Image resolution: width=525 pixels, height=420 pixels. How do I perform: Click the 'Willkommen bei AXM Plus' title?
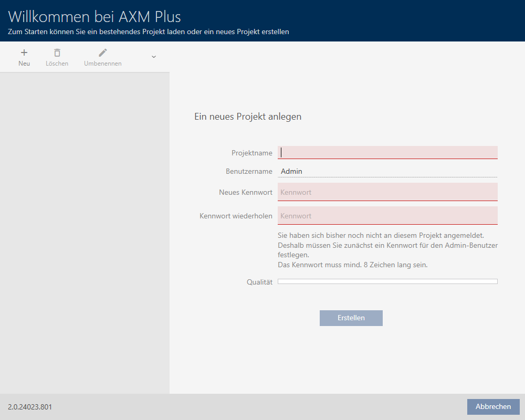[x=94, y=16]
